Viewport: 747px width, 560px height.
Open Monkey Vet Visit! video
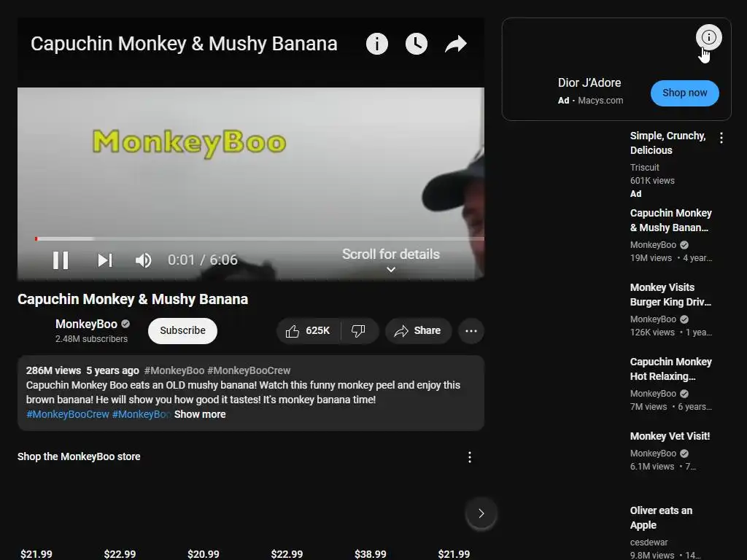click(670, 436)
